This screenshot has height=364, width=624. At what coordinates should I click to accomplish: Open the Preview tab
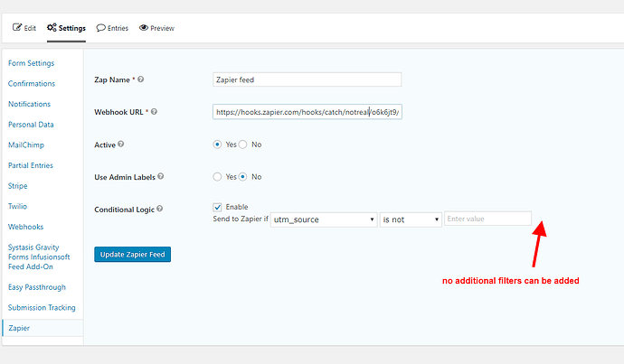[x=156, y=28]
